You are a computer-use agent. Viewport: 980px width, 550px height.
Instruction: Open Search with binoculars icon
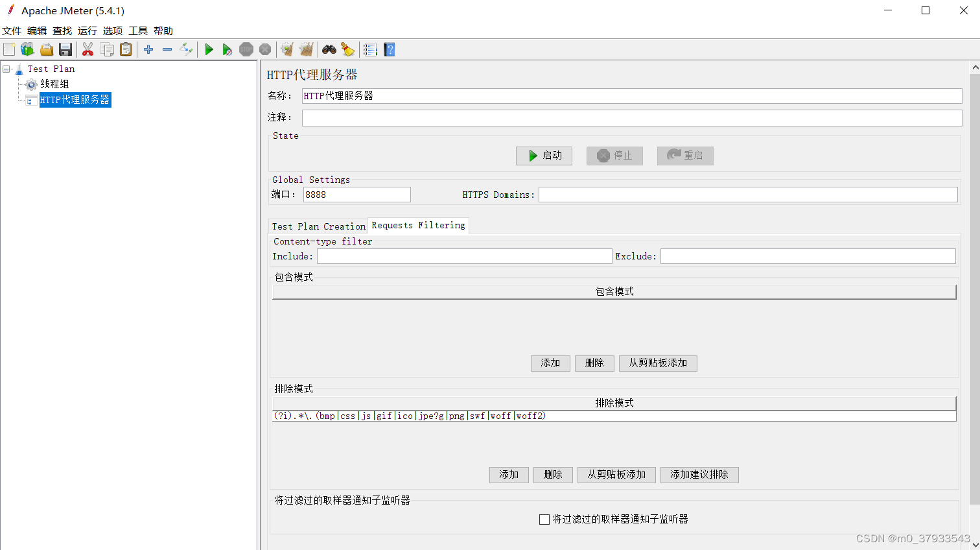(x=329, y=49)
